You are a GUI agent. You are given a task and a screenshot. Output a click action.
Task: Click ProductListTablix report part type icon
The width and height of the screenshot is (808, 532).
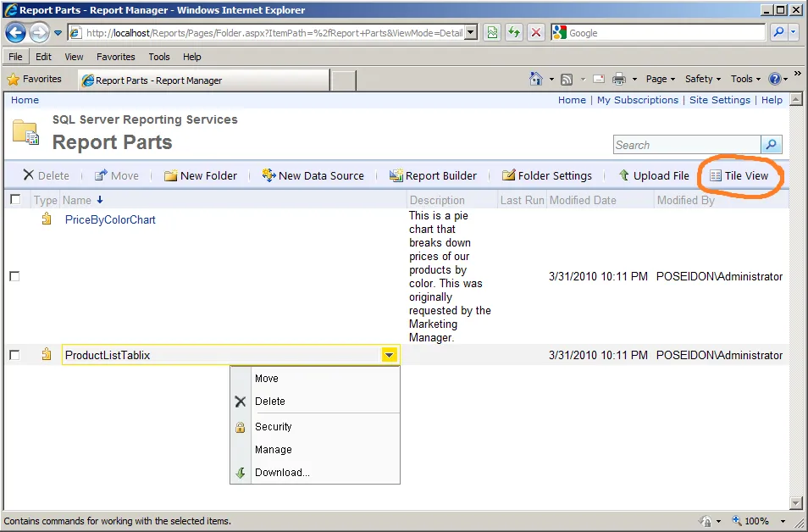click(47, 354)
